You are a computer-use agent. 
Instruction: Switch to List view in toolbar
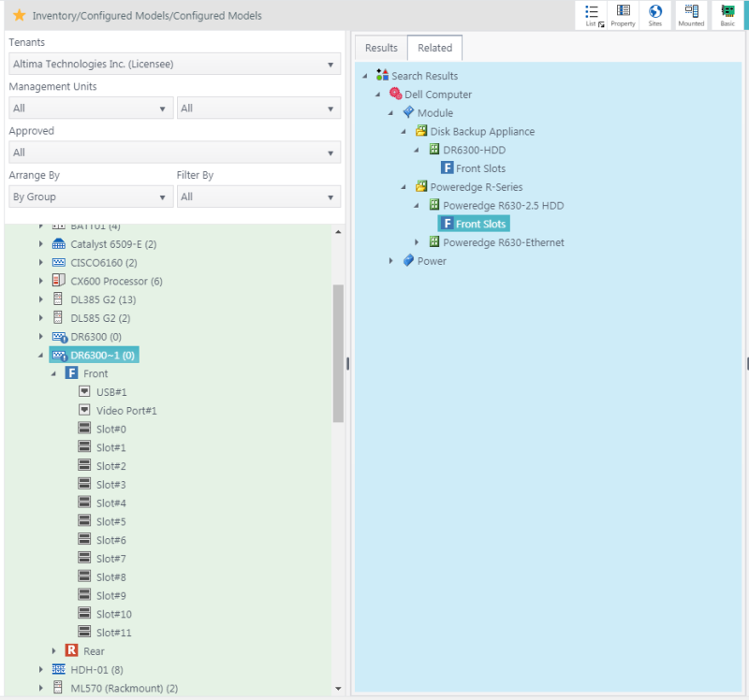(x=594, y=15)
